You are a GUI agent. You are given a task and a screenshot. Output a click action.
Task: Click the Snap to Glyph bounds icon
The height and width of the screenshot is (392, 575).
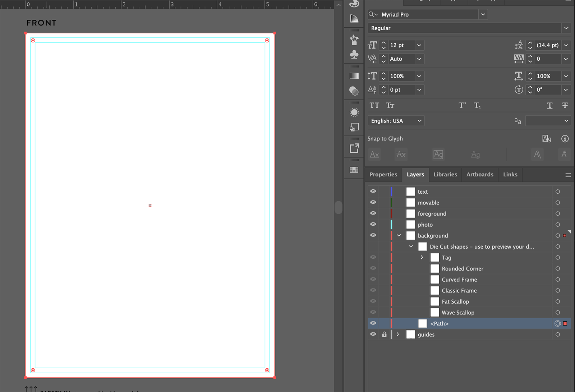point(438,155)
